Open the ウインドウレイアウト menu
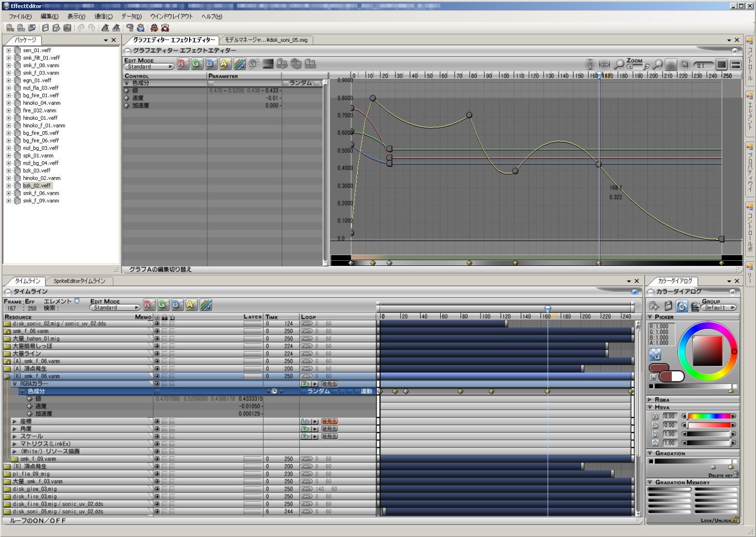The image size is (756, 537). coord(171,17)
